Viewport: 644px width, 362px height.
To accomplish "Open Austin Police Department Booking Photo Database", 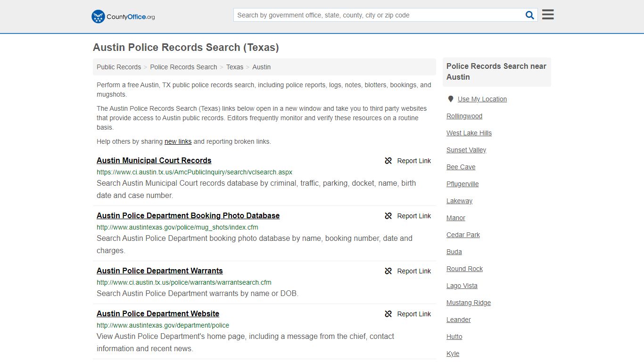I will click(x=188, y=215).
